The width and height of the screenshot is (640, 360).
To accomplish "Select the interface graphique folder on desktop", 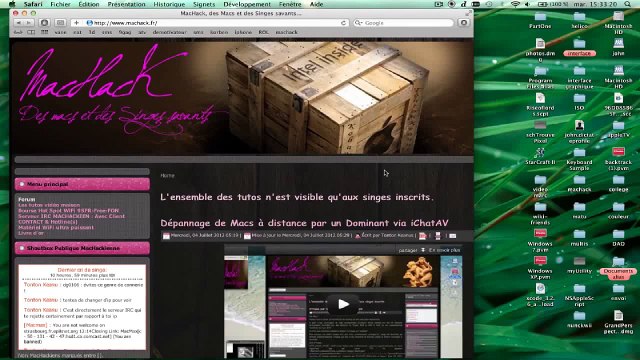I will (579, 78).
